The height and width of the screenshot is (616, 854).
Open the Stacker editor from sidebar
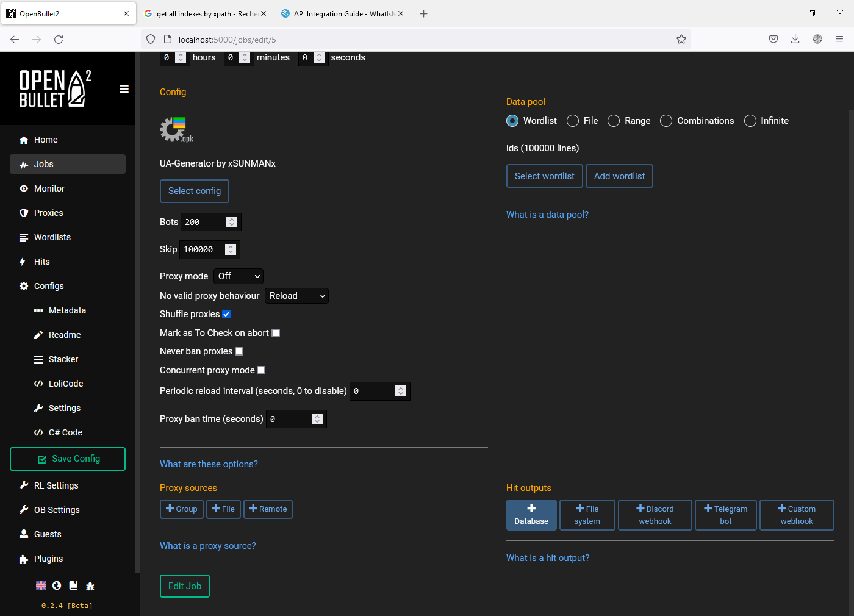[63, 359]
